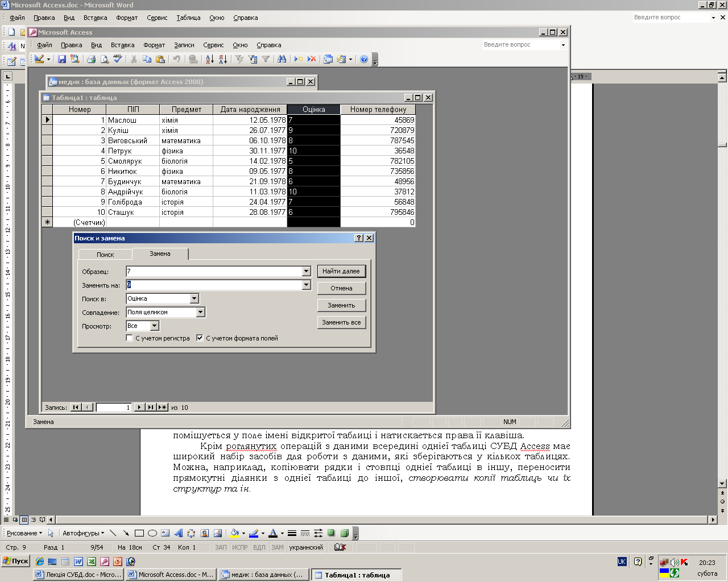Click the Отмена button
728x582 pixels.
(341, 288)
